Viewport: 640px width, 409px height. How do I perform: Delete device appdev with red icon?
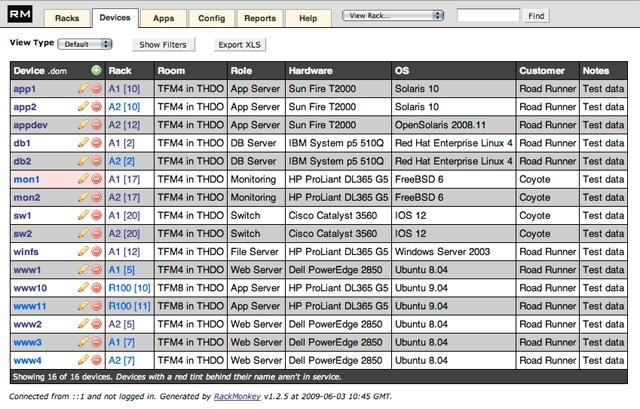(x=97, y=124)
